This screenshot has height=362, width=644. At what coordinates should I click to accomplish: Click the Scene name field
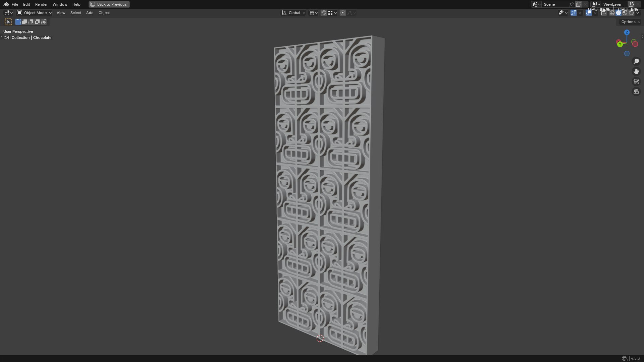click(x=555, y=4)
